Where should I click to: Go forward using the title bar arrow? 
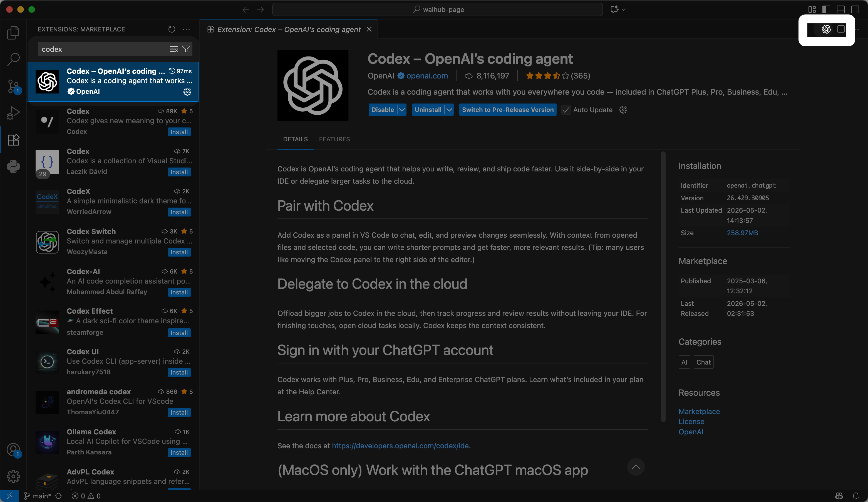point(261,10)
